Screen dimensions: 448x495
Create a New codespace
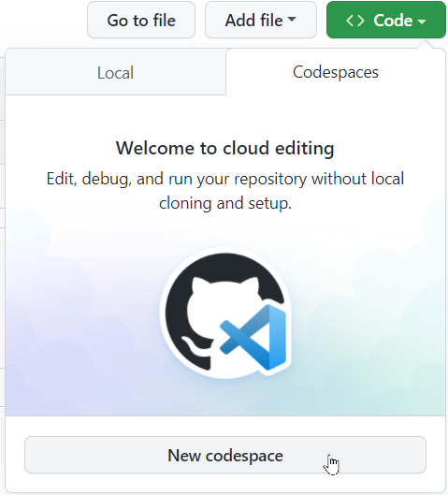[225, 455]
